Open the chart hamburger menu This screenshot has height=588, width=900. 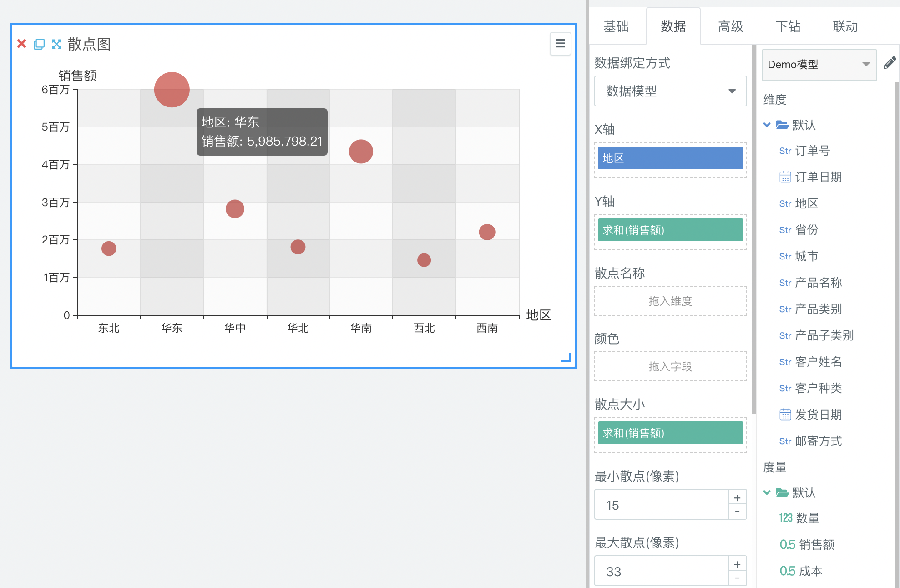pos(560,43)
